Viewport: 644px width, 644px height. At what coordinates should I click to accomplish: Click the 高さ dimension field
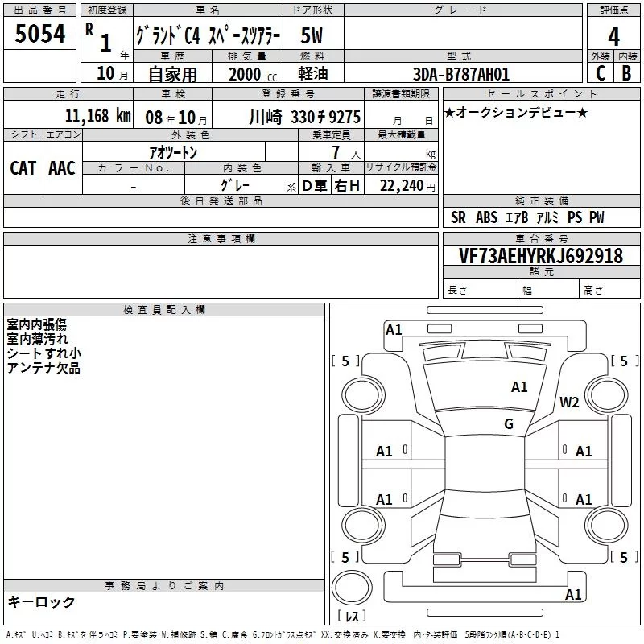point(610,290)
